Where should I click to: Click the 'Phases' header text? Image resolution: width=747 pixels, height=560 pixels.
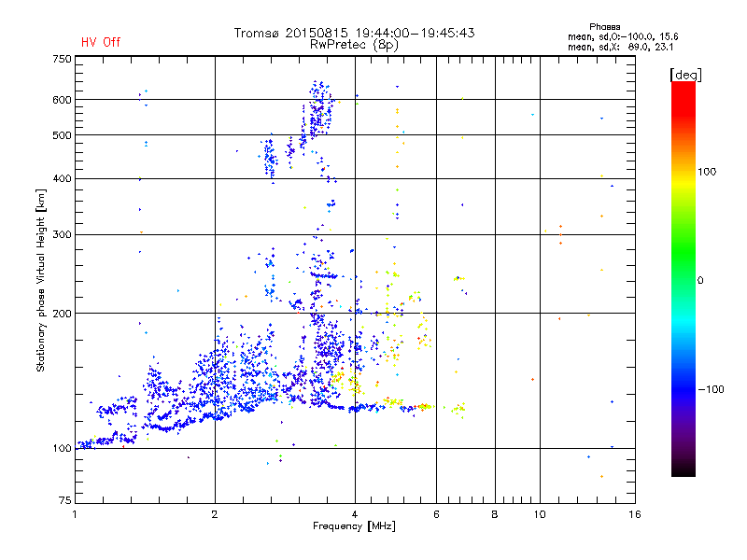tap(604, 27)
